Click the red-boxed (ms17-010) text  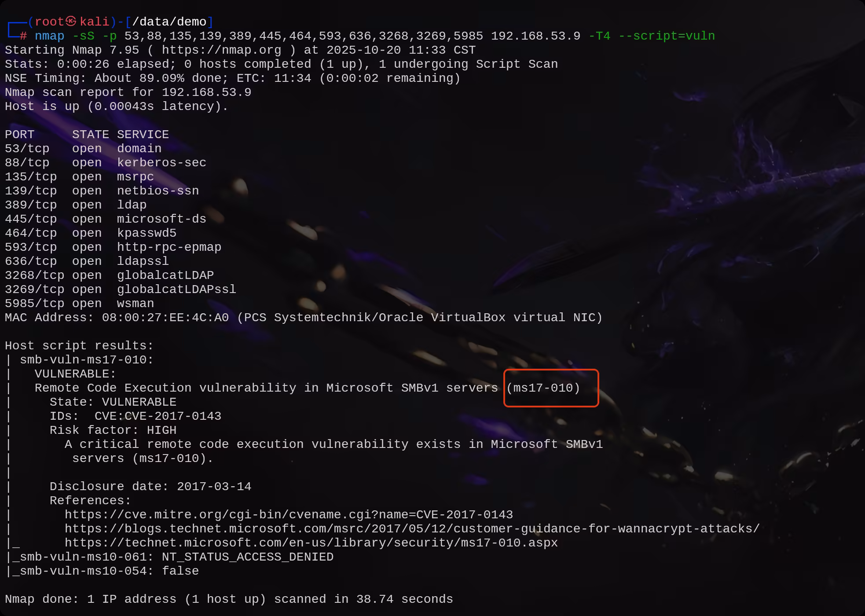click(543, 388)
